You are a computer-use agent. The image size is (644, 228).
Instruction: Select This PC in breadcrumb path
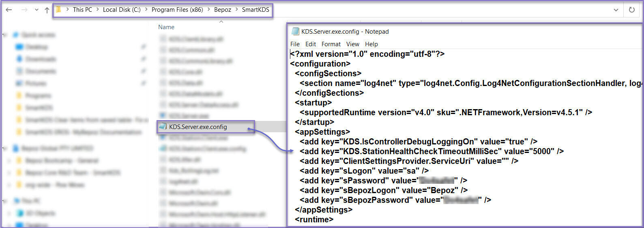(82, 10)
